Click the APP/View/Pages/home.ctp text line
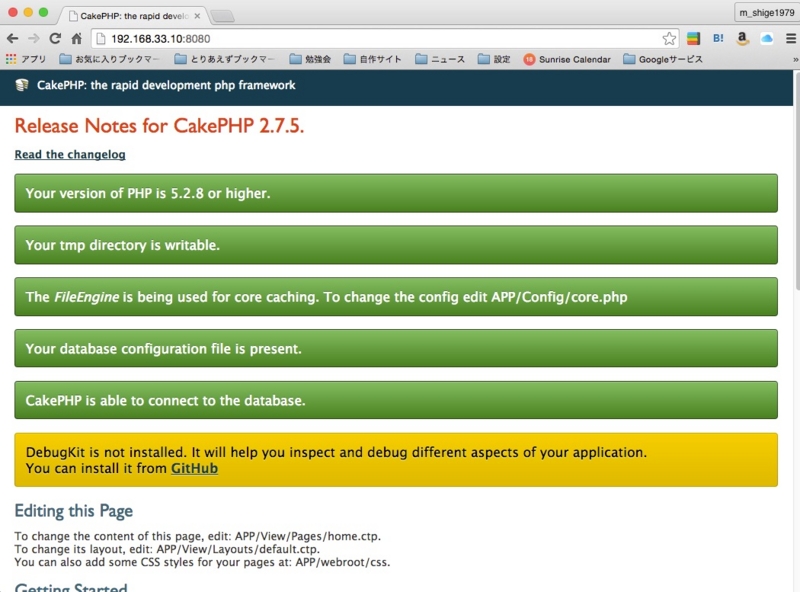Image resolution: width=800 pixels, height=592 pixels. pyautogui.click(x=197, y=536)
